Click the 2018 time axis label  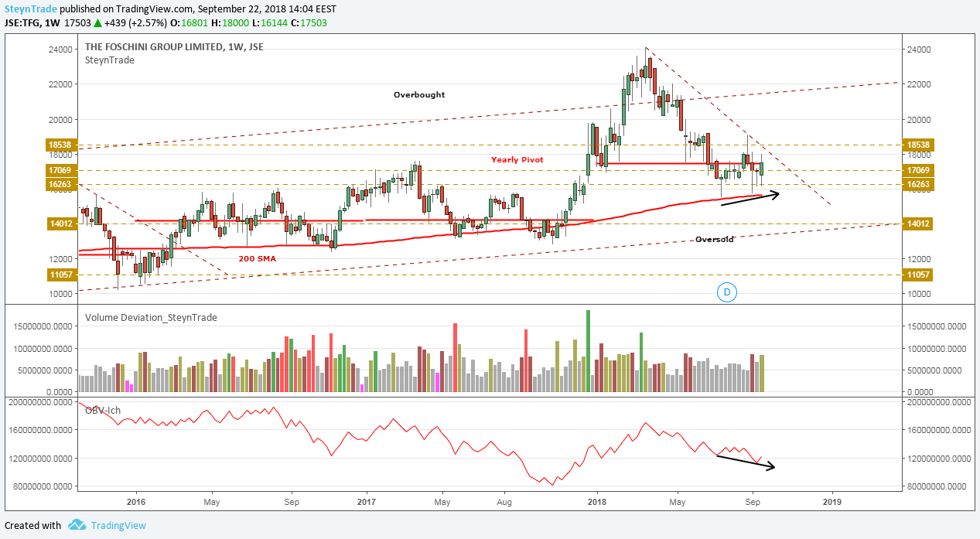[x=597, y=500]
